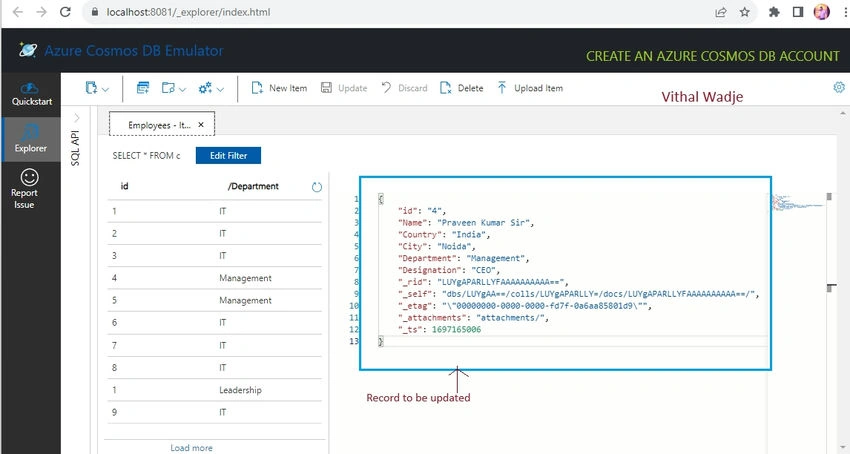850x454 pixels.
Task: Click the Load more link
Action: 191,447
